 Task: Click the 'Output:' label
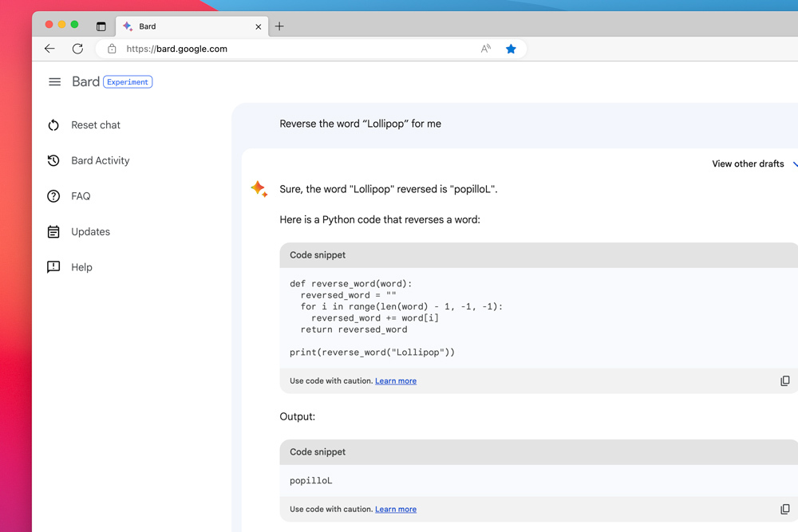297,416
